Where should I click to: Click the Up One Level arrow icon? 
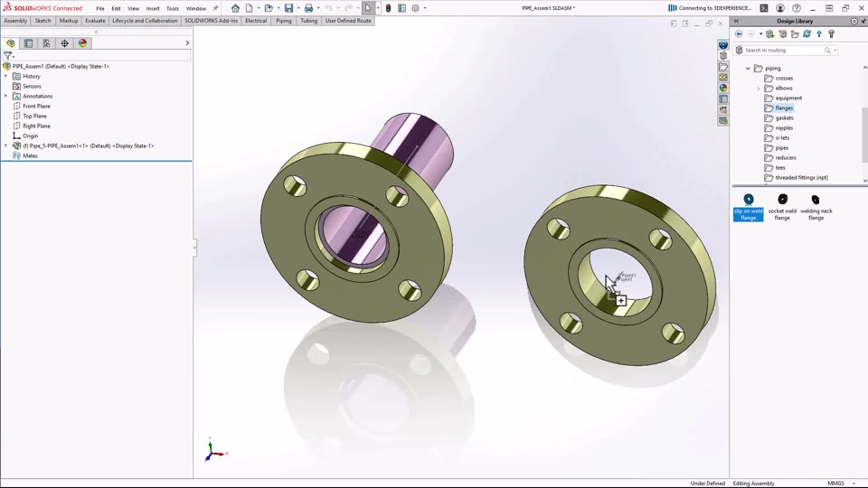click(819, 34)
